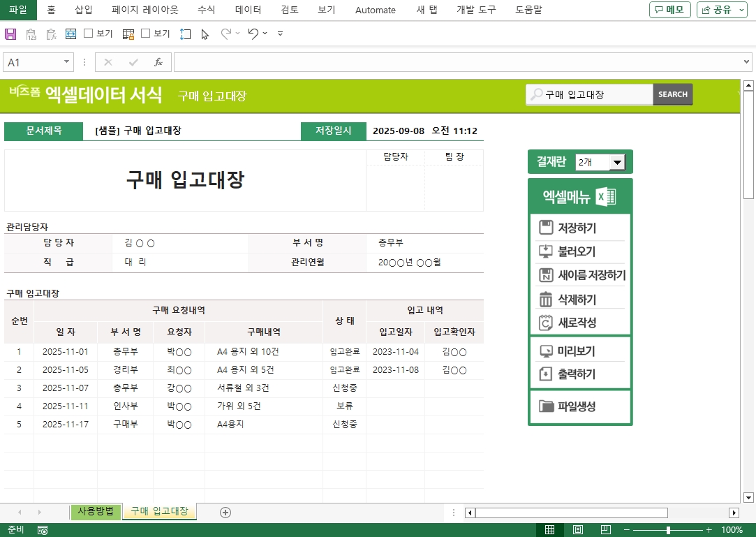Click the insert function fx icon
The height and width of the screenshot is (537, 756).
[158, 62]
